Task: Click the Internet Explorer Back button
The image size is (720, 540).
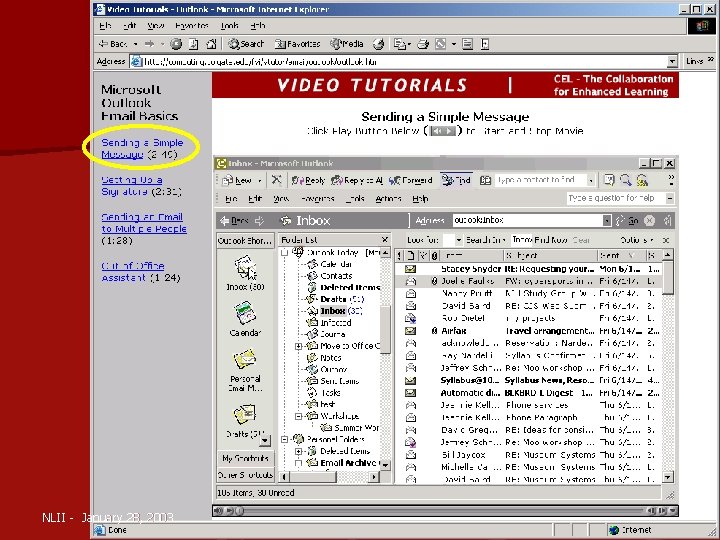Action: 113,44
